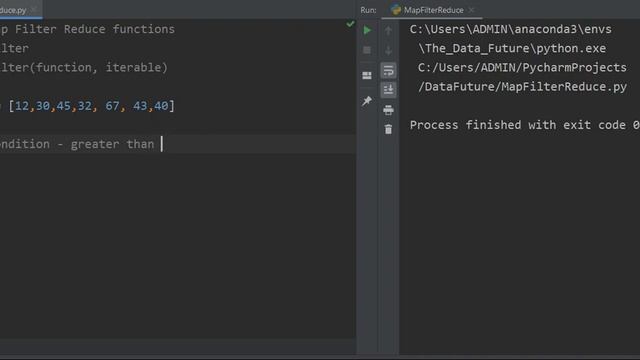
Task: Place cursor in list [12,30,45,32, 67, 43,40]
Action: (91, 106)
